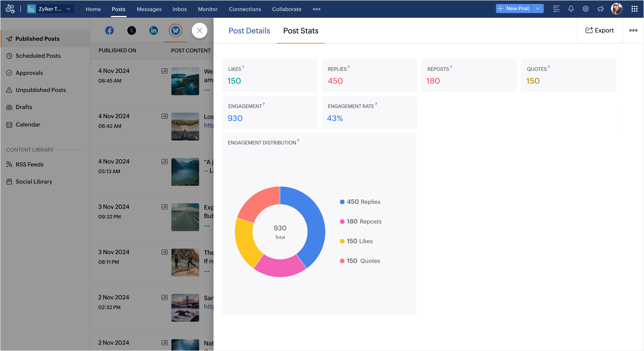
Task: Open the notifications bell
Action: 571,9
